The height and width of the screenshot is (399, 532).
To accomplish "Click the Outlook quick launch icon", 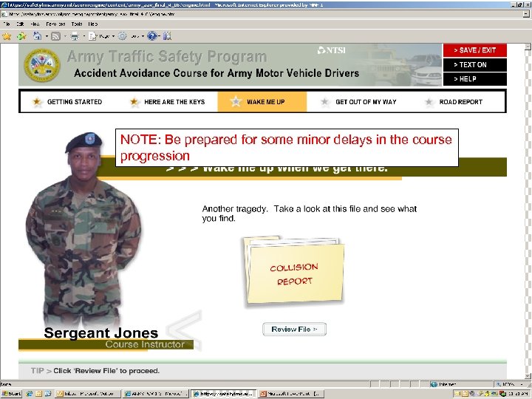I will [x=38, y=394].
